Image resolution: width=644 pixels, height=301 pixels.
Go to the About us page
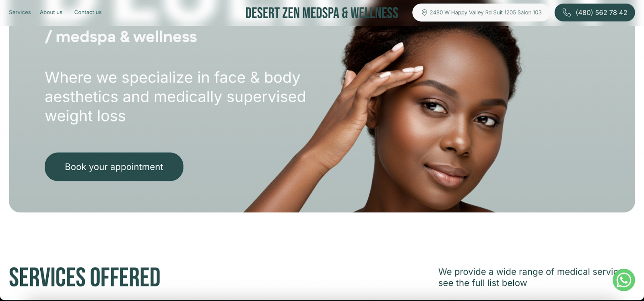51,12
